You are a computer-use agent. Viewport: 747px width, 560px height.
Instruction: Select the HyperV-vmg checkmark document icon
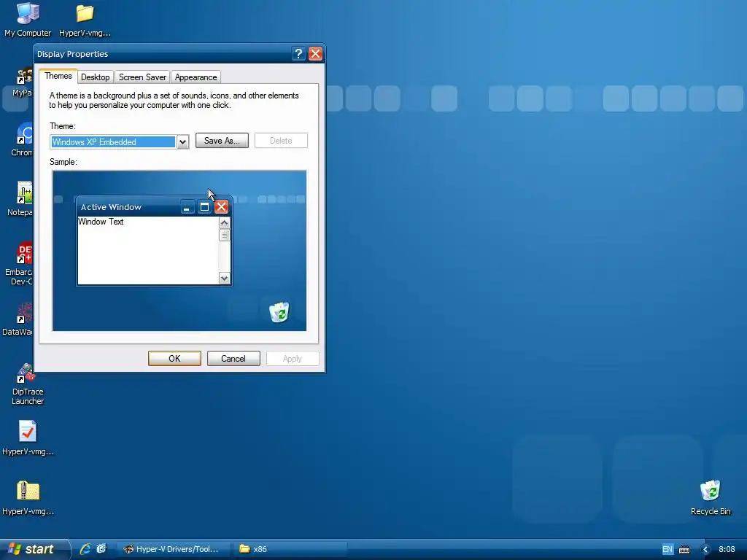[28, 437]
